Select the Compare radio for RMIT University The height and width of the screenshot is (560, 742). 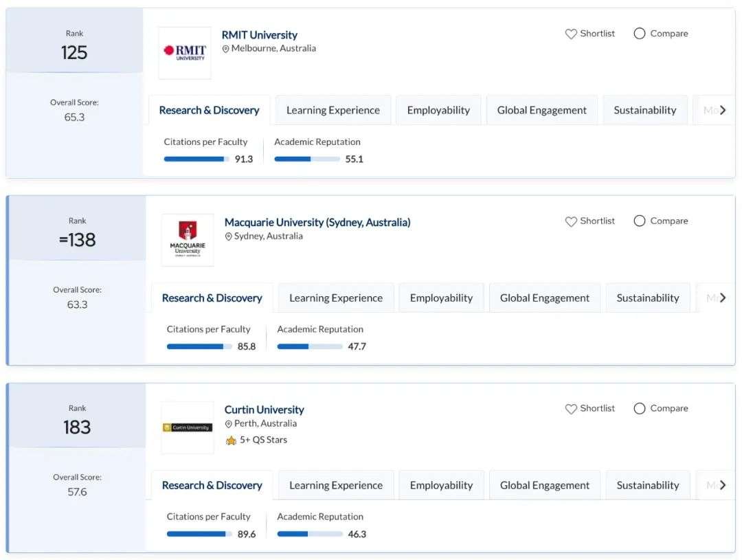[640, 34]
